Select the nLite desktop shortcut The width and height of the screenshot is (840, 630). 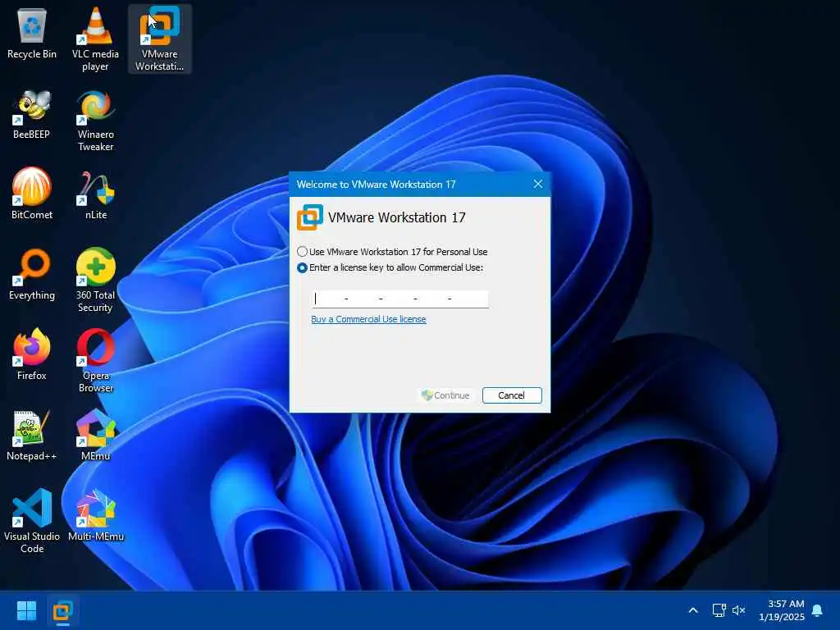[x=95, y=195]
